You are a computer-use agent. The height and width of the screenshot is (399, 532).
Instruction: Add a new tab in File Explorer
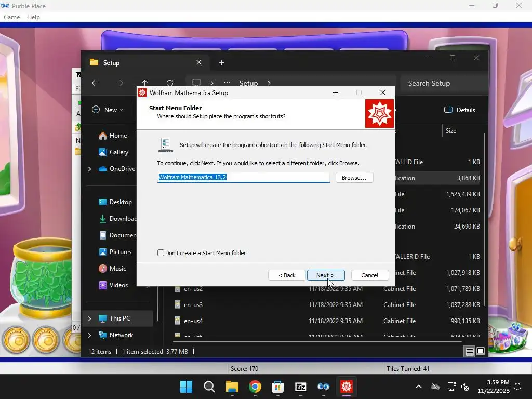pos(221,63)
